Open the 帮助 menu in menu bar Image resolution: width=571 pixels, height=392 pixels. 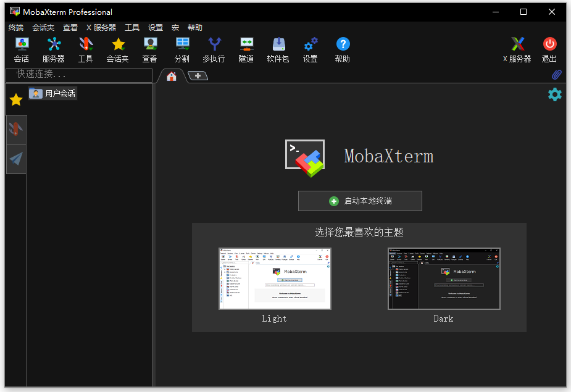pos(195,28)
